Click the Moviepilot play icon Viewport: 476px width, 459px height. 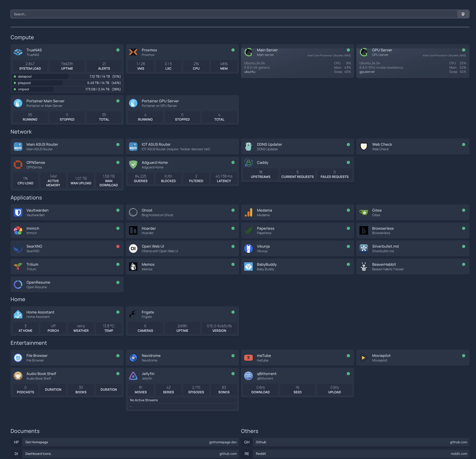point(363,358)
